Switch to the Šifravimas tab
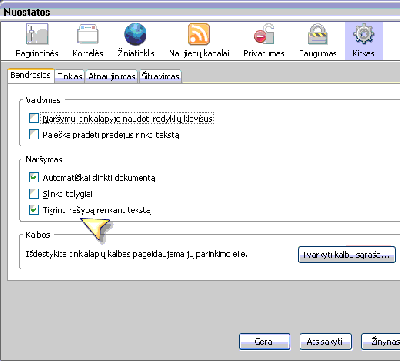 tap(160, 77)
